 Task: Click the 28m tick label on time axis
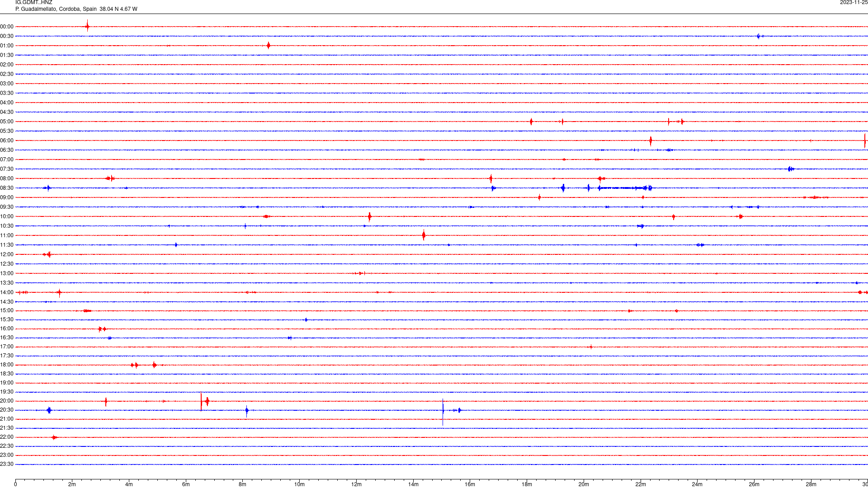[x=811, y=484]
